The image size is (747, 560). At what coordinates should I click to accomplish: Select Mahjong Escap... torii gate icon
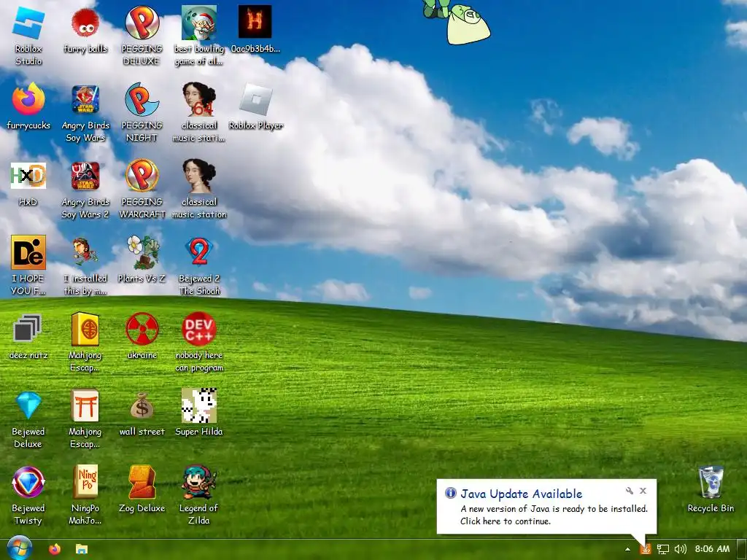[x=85, y=419]
